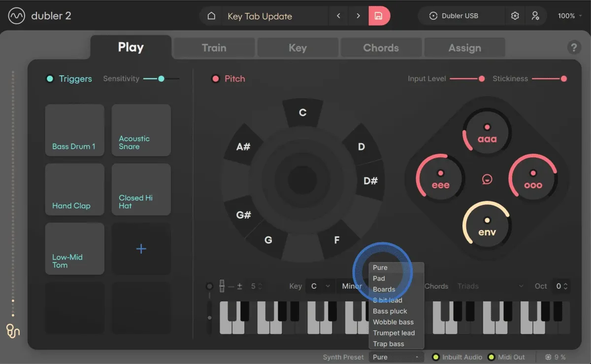
Task: Click the Hand Clap trigger pad
Action: tap(75, 189)
